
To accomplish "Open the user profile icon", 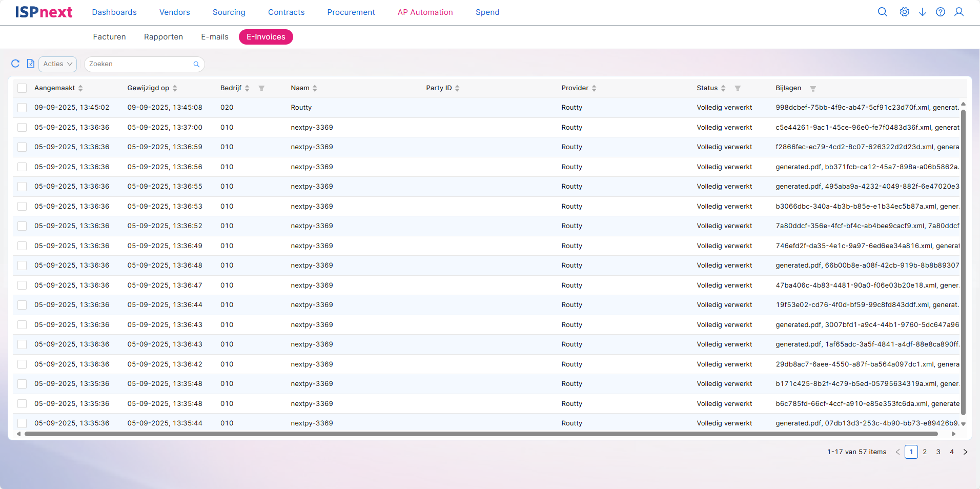I will pyautogui.click(x=959, y=12).
